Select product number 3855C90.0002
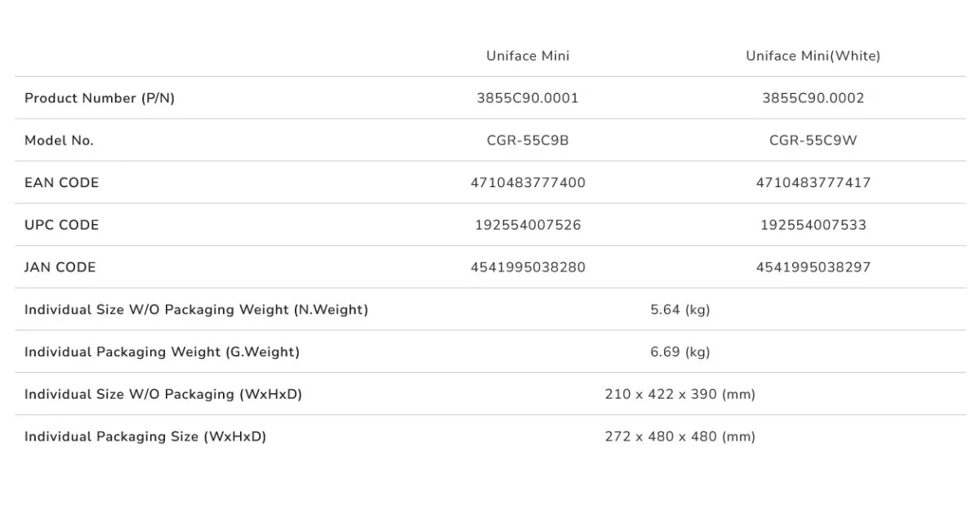Screen dimensions: 980x506 [813, 98]
